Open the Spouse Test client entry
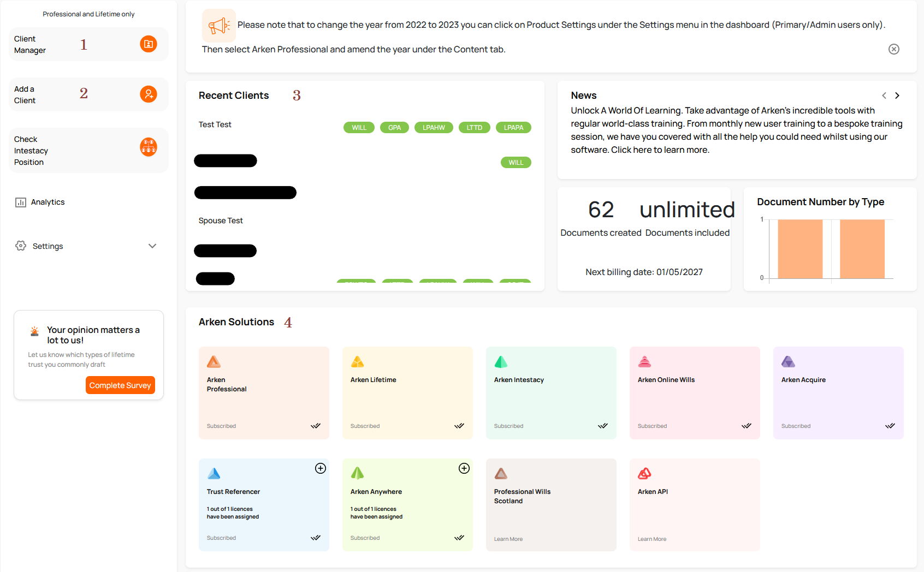Viewport: 924px width, 572px height. click(x=221, y=221)
